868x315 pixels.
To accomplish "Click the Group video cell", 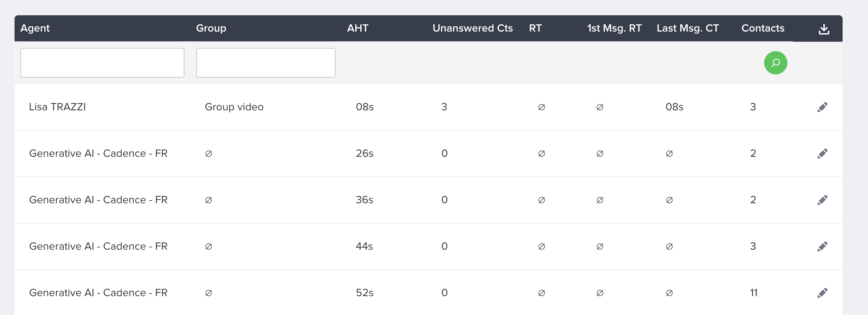I will tap(234, 107).
